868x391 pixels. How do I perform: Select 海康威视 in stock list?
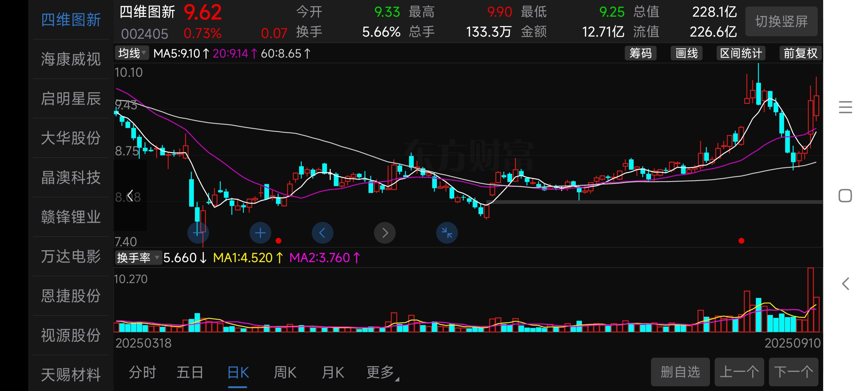[x=71, y=59]
